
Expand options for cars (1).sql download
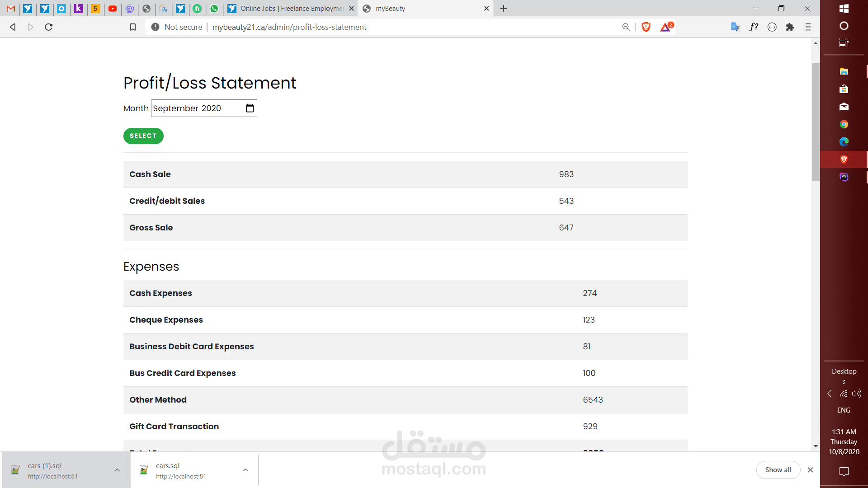pos(117,470)
